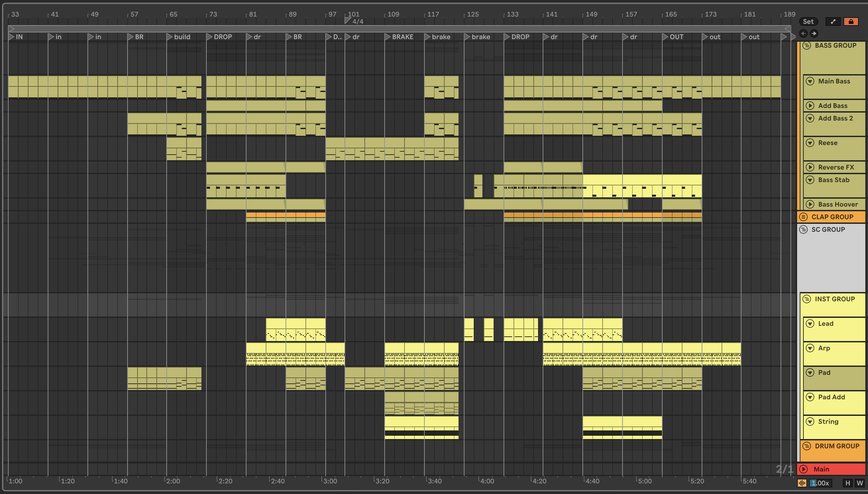This screenshot has width=868, height=494.
Task: Collapse the Pad track
Action: pos(810,372)
